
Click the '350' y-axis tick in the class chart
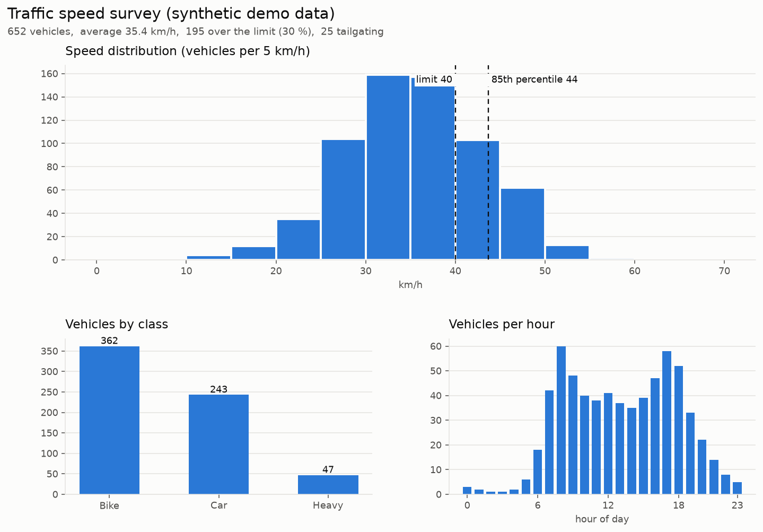tap(50, 352)
